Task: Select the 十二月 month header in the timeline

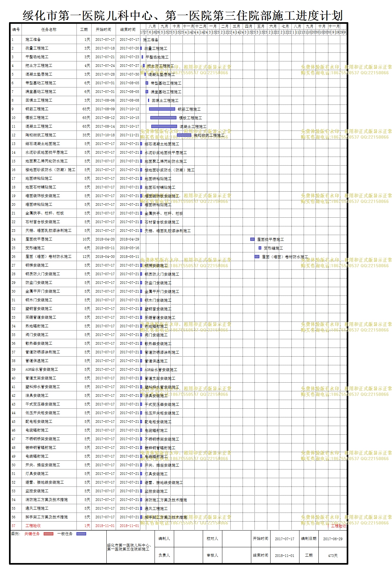Action: click(201, 26)
